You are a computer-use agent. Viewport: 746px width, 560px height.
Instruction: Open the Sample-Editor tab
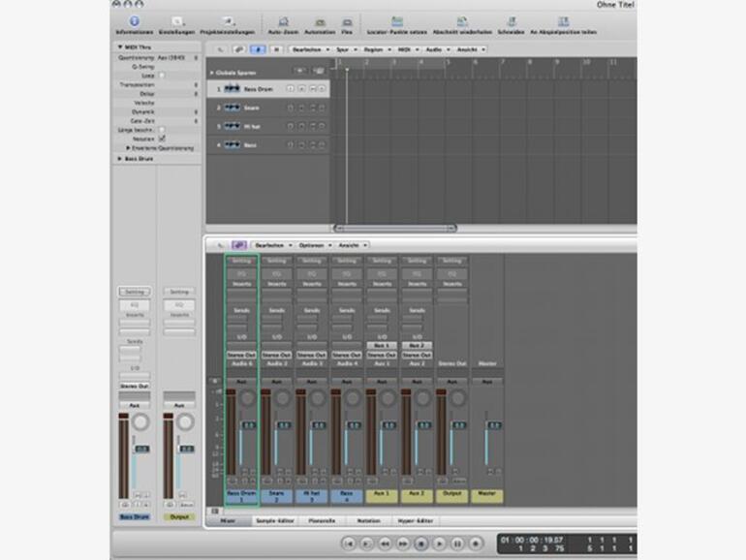coord(274,520)
